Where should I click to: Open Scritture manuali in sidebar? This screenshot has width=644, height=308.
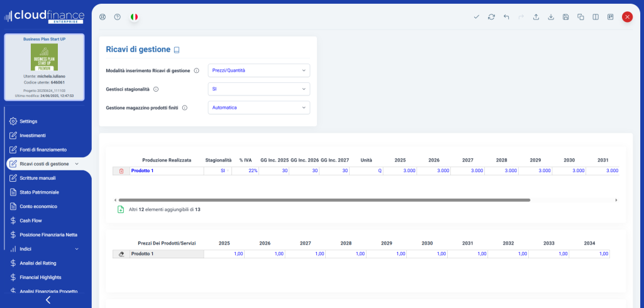(x=37, y=179)
